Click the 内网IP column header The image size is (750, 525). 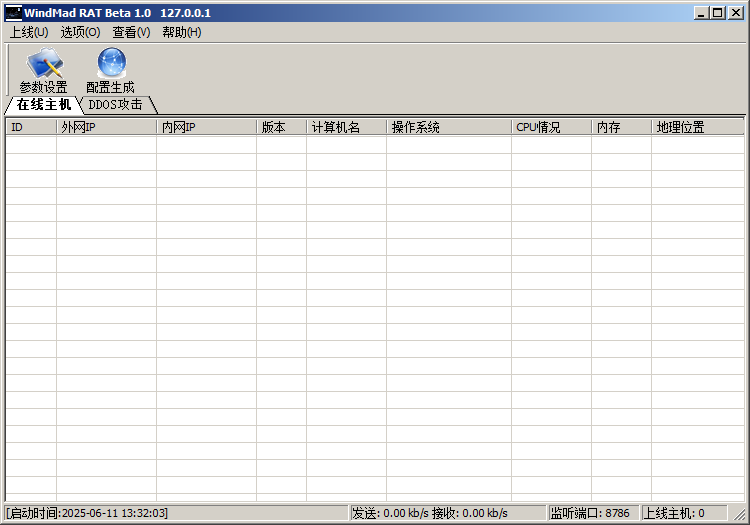[x=206, y=127]
